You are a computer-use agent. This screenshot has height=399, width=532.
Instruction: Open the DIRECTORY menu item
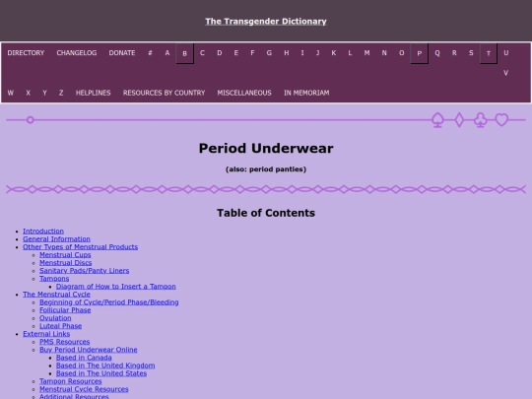coord(26,53)
